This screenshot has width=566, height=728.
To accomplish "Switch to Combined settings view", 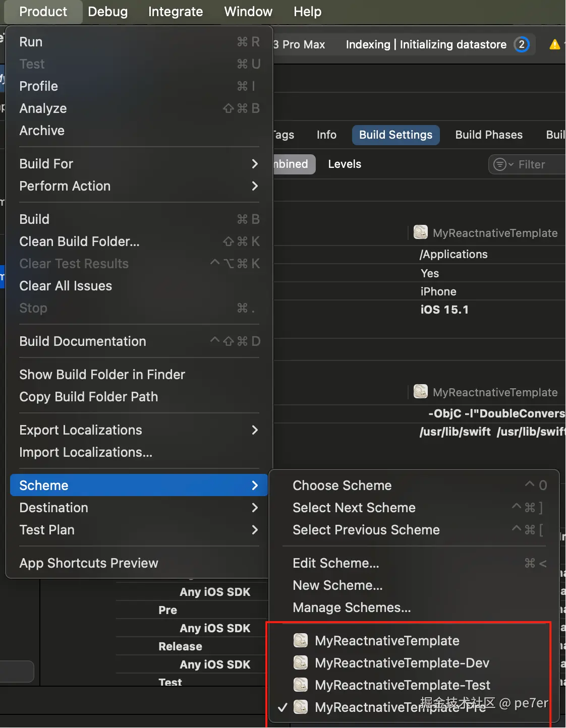I will pyautogui.click(x=292, y=164).
